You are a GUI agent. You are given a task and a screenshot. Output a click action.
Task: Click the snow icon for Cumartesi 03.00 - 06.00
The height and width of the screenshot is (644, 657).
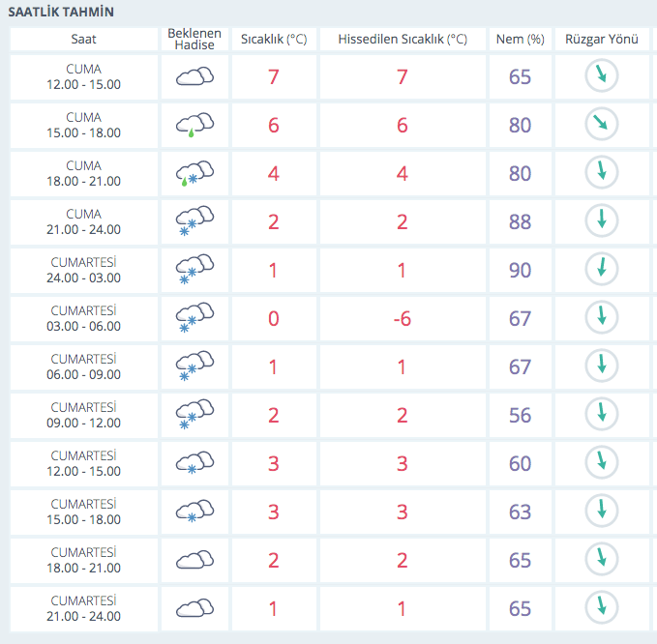(x=194, y=318)
